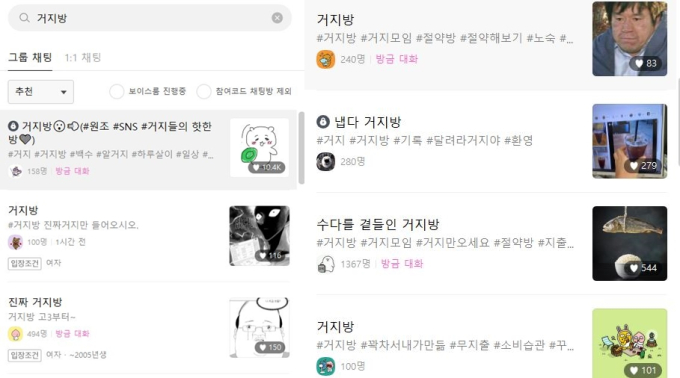This screenshot has width=680, height=378.
Task: Open the 추천 sort dropdown
Action: click(x=41, y=92)
